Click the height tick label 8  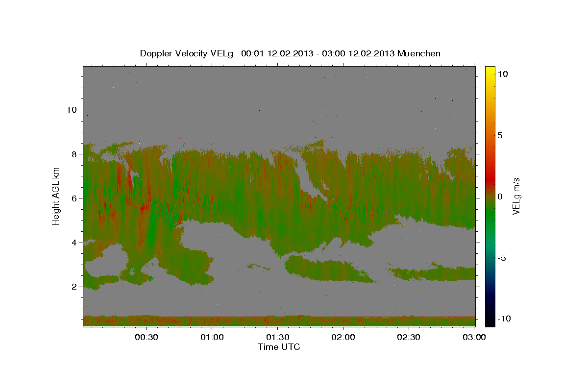tap(73, 154)
